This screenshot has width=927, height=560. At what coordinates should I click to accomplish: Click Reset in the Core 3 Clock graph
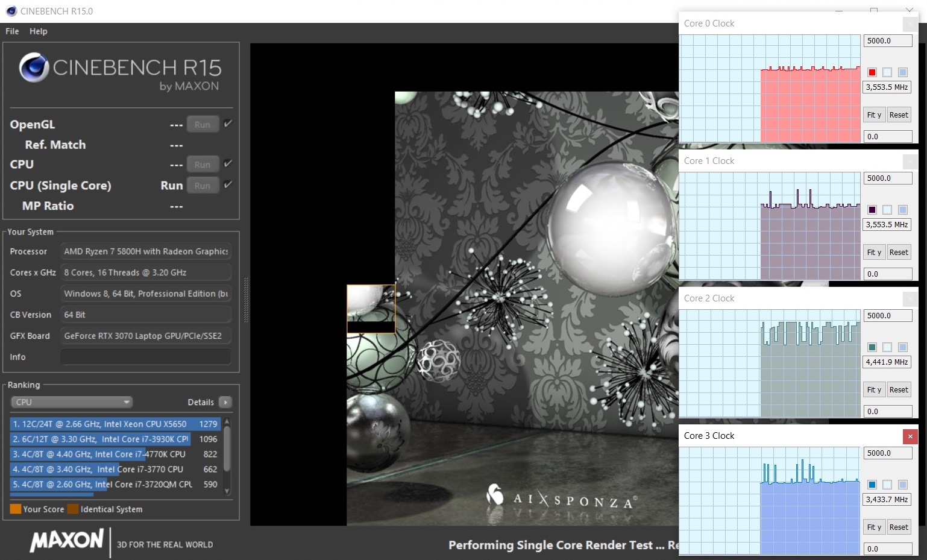pos(899,527)
